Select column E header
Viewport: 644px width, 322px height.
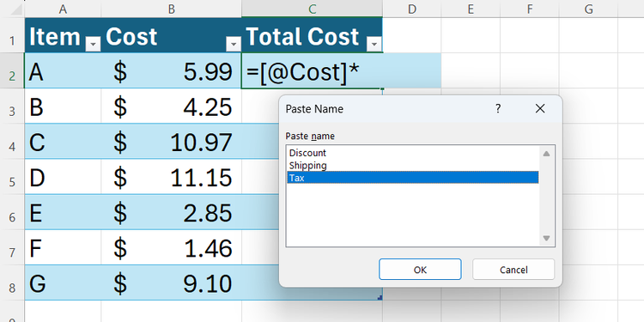[x=471, y=9]
